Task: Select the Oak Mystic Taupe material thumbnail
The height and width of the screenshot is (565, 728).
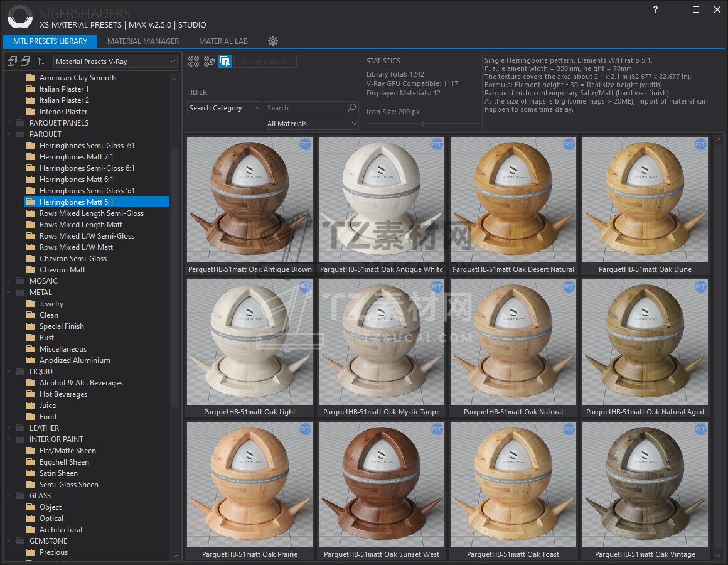Action: point(382,342)
